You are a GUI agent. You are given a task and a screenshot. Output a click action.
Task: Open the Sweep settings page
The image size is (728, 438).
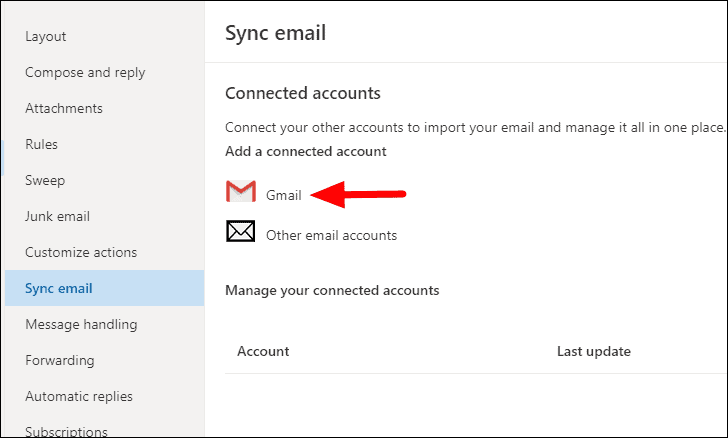coord(45,180)
